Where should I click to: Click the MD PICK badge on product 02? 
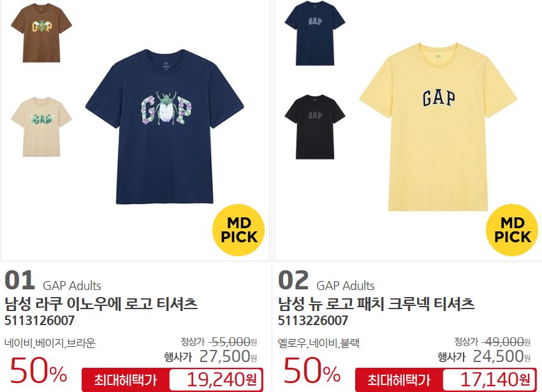[x=512, y=230]
